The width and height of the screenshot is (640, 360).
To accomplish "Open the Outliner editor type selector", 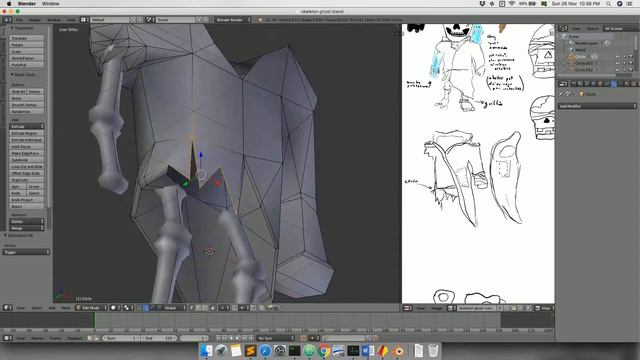I will point(563,28).
